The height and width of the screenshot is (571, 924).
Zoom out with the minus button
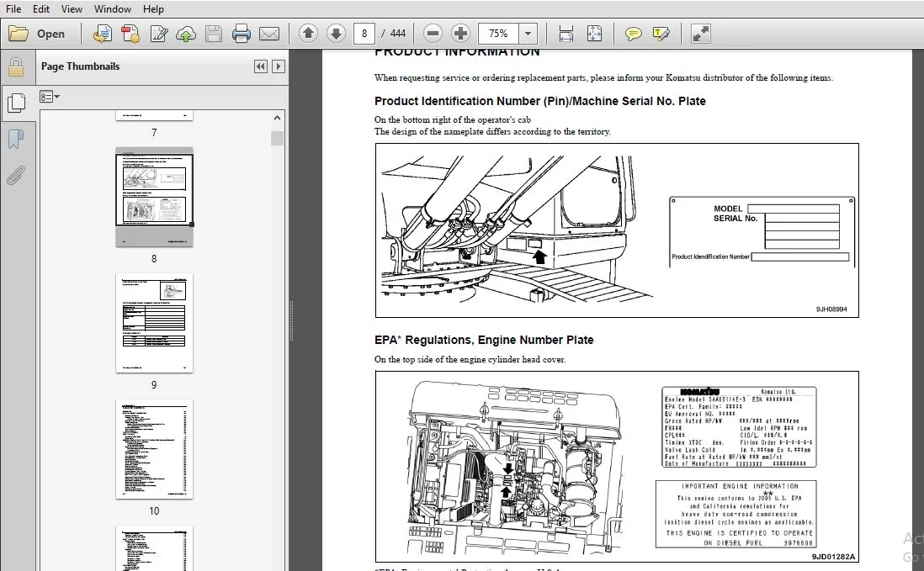433,34
